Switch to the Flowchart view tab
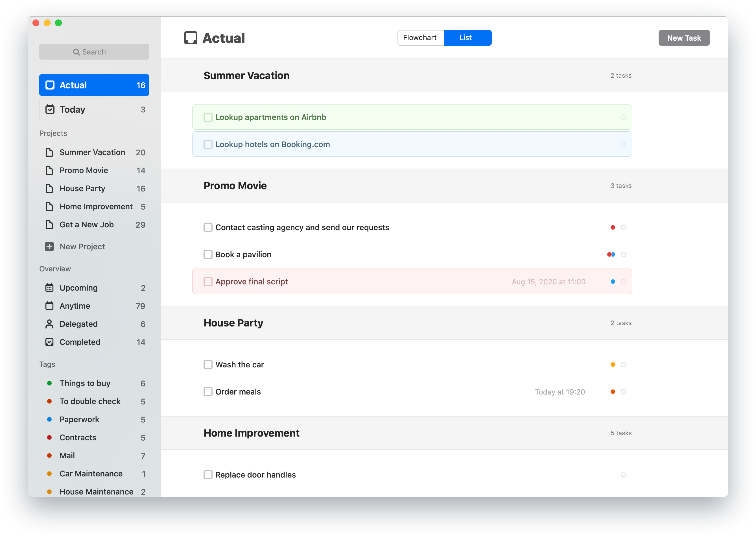This screenshot has height=536, width=756. click(x=420, y=38)
